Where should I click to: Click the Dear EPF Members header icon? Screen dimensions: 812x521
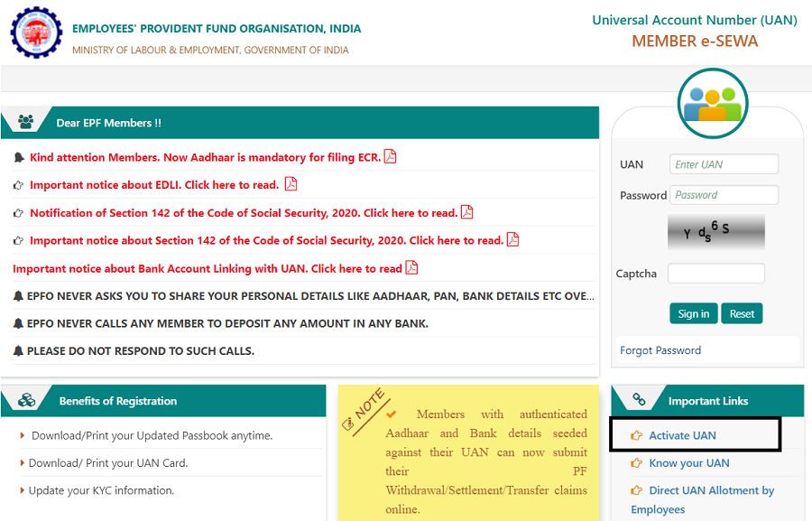click(x=24, y=122)
